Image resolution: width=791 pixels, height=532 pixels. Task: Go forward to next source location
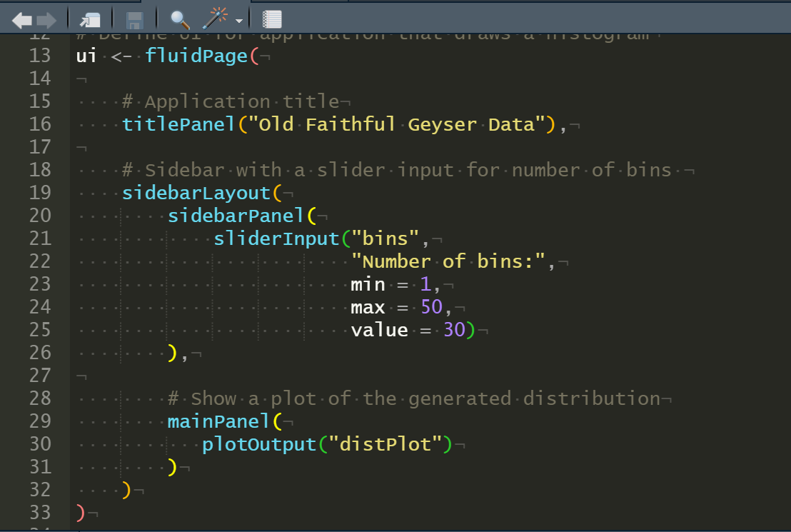click(46, 20)
